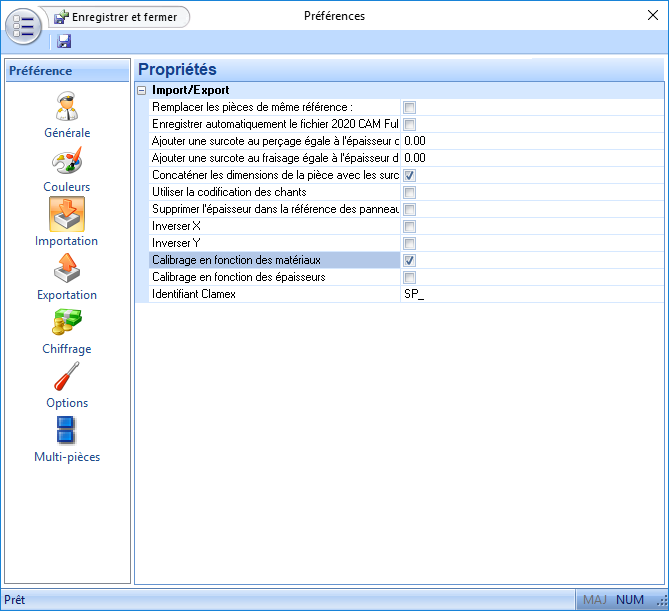Click the save floppy disk icon
669x611 pixels.
[64, 41]
